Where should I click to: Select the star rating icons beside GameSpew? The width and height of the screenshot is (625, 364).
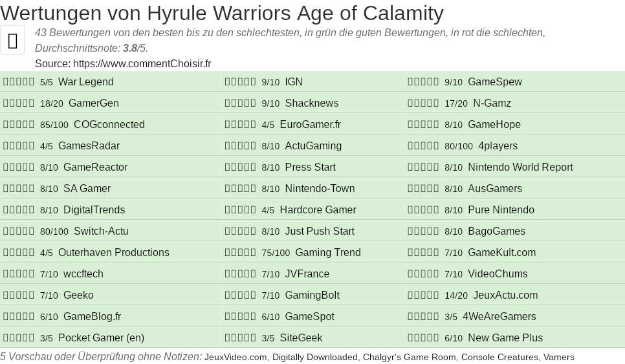[423, 82]
